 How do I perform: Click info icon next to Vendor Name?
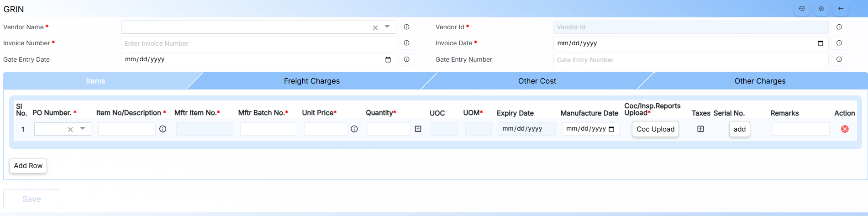(406, 27)
